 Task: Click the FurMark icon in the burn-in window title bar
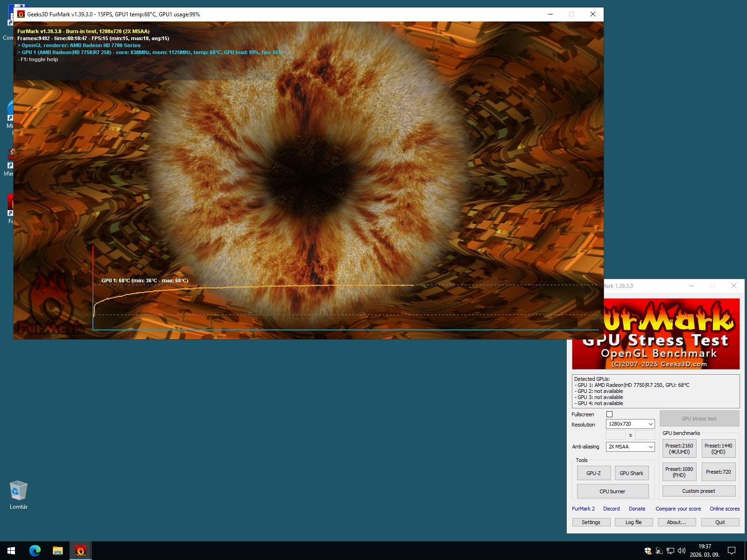click(x=21, y=14)
